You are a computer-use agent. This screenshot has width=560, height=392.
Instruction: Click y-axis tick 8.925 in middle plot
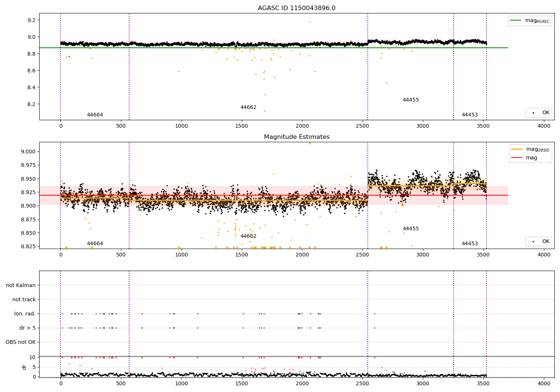click(x=28, y=192)
